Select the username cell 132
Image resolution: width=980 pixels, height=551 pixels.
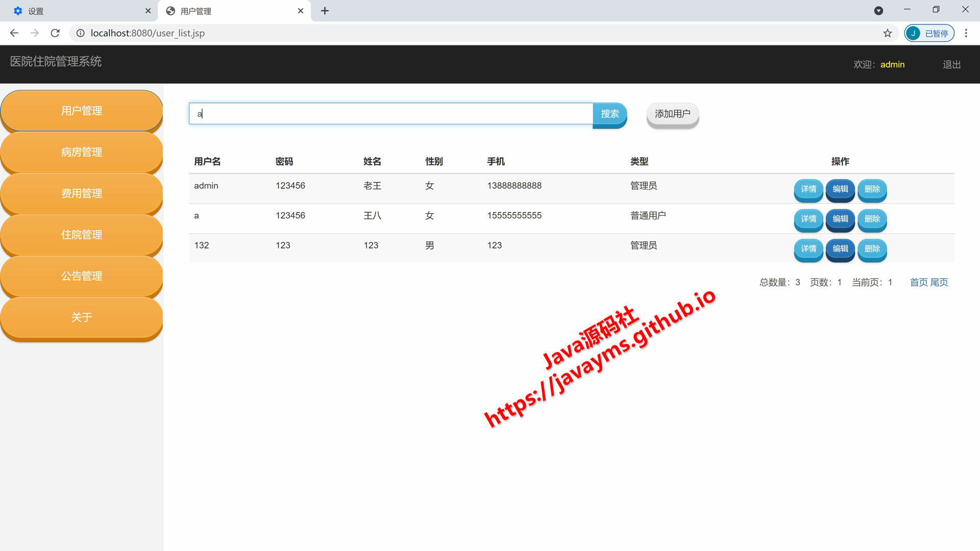pyautogui.click(x=202, y=245)
